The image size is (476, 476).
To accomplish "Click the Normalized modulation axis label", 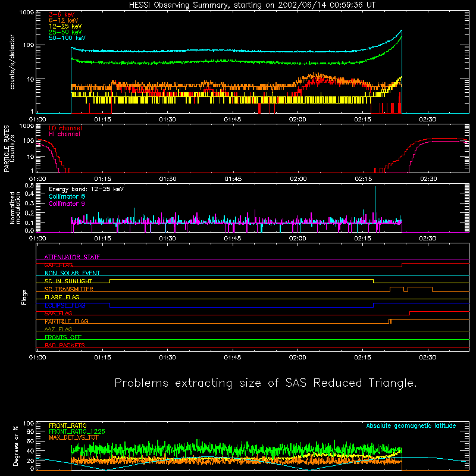I will pos(15,208).
